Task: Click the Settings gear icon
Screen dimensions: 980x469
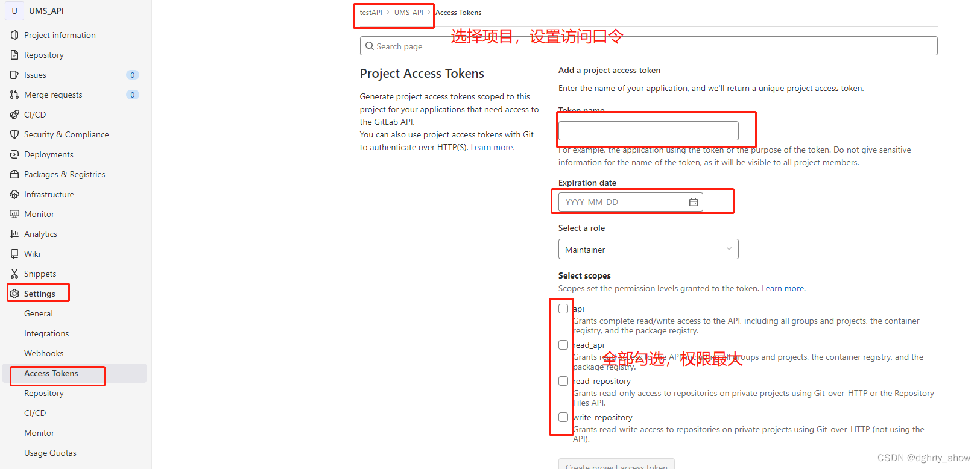Action: pyautogui.click(x=14, y=294)
